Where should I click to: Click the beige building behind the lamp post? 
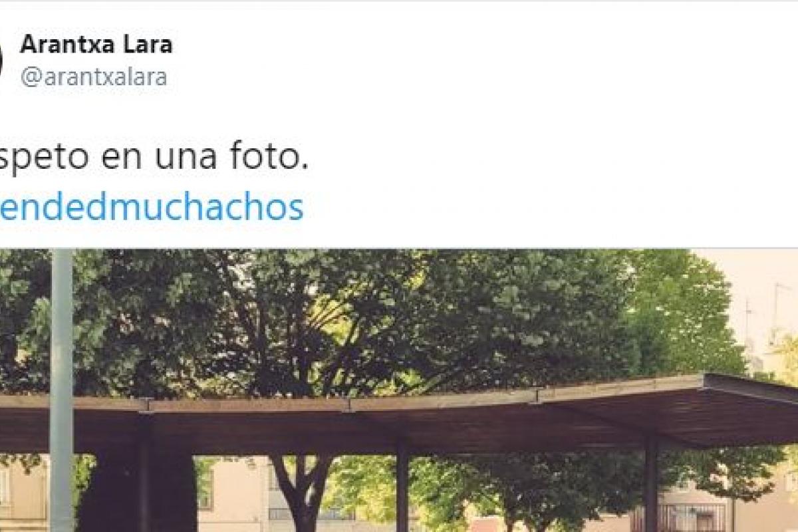23,493
